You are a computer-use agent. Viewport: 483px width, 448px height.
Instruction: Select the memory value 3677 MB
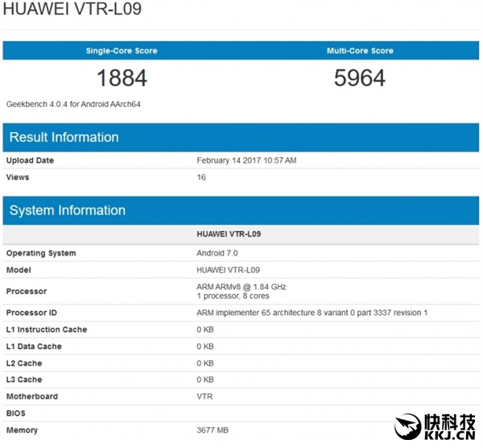[213, 430]
